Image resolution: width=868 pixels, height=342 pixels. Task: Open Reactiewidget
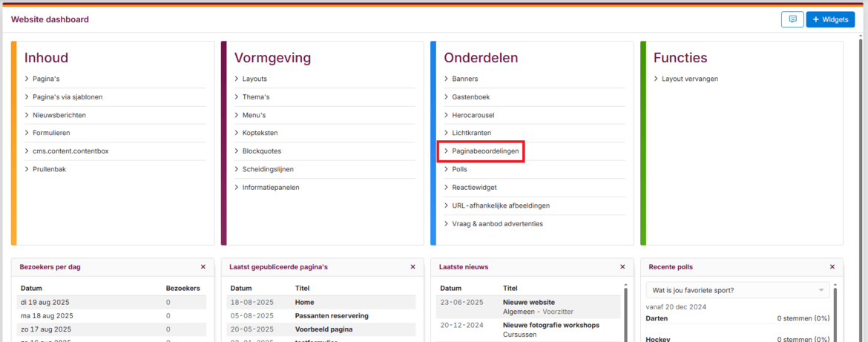(474, 187)
